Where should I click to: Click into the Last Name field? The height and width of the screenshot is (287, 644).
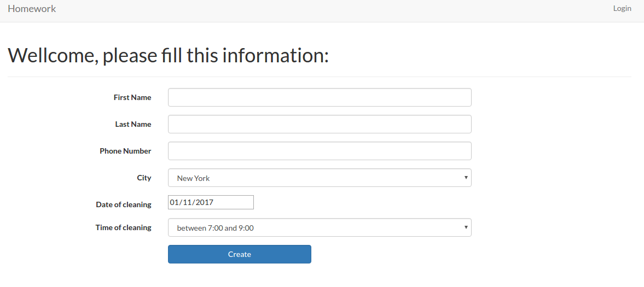click(x=319, y=124)
